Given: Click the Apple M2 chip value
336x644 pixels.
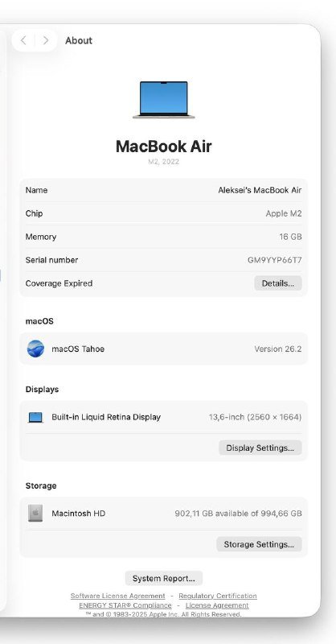Looking at the screenshot, I should click(284, 213).
